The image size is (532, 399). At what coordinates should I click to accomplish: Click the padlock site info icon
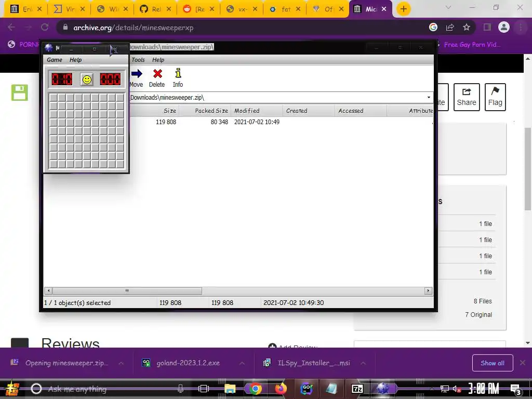tap(65, 28)
